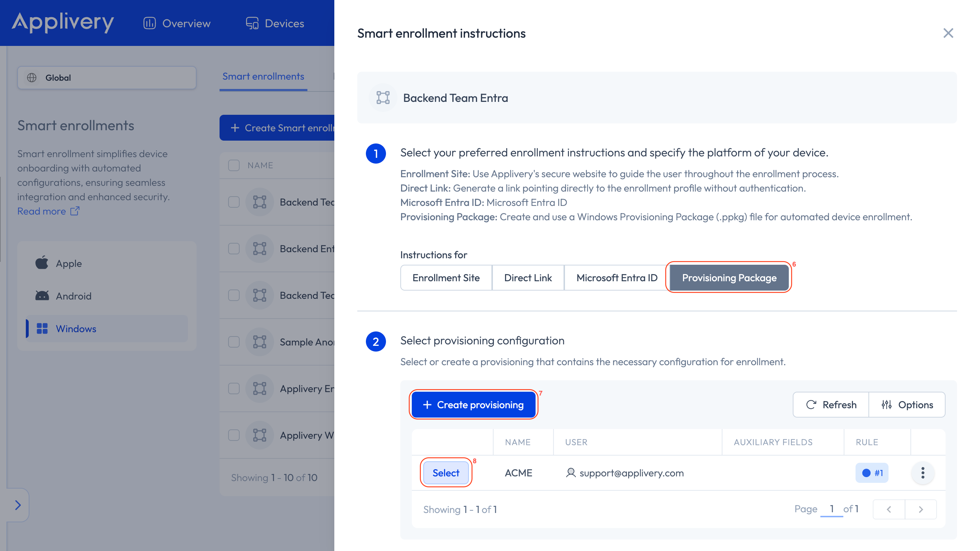Open the ACME row more-actions menu
The height and width of the screenshot is (551, 980).
(x=923, y=473)
